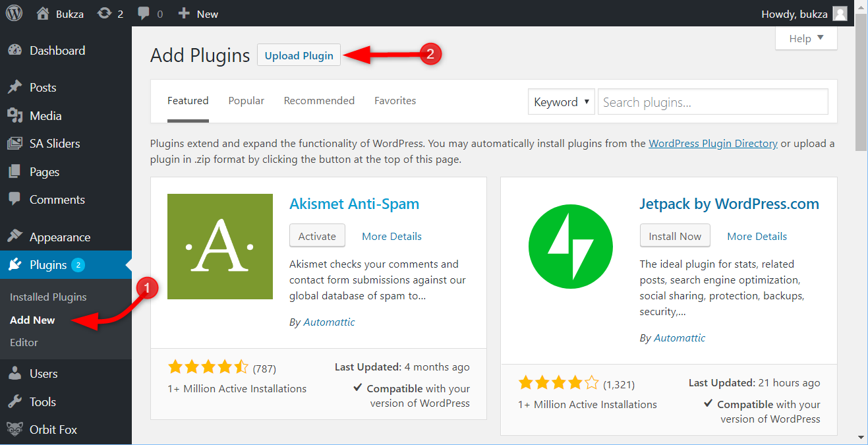This screenshot has width=868, height=445.
Task: Click the Akismet plugin logo thumbnail
Action: (220, 247)
